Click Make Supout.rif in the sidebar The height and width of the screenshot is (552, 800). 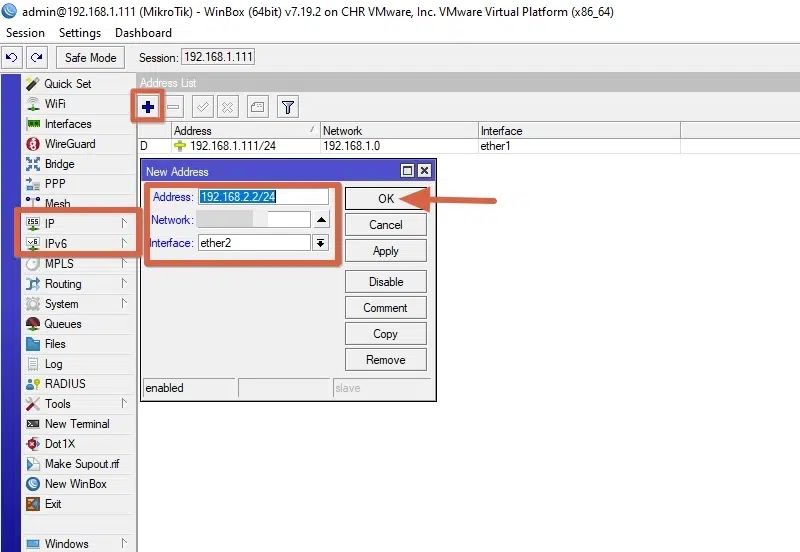point(79,464)
